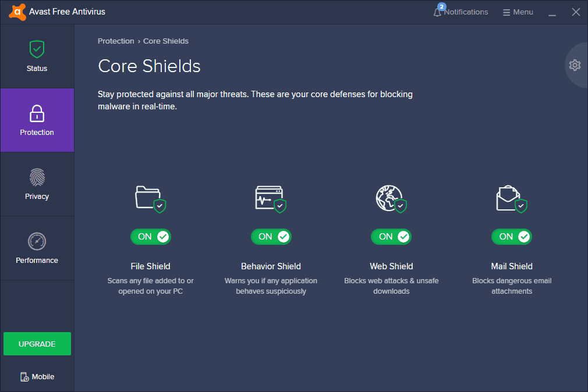Go back via the Protection breadcrumb link
Viewport: 588px width, 392px height.
[x=116, y=41]
